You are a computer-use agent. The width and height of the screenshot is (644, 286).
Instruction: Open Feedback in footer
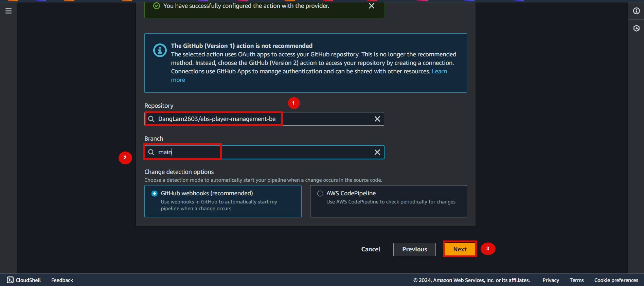pyautogui.click(x=62, y=280)
